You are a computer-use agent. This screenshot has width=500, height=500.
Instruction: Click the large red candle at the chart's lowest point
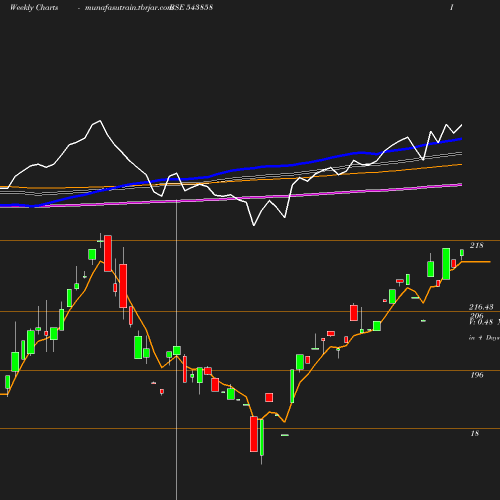(254, 434)
